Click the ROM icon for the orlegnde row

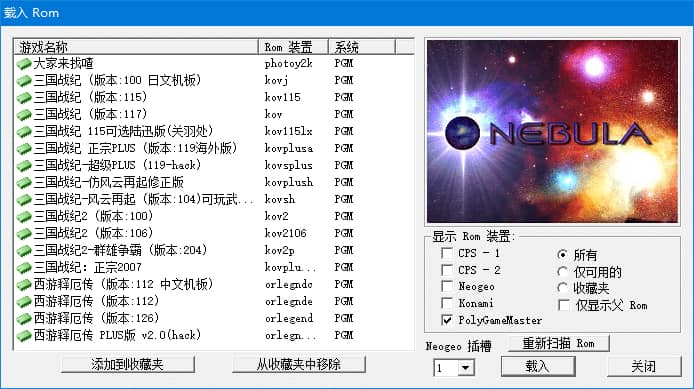click(24, 302)
